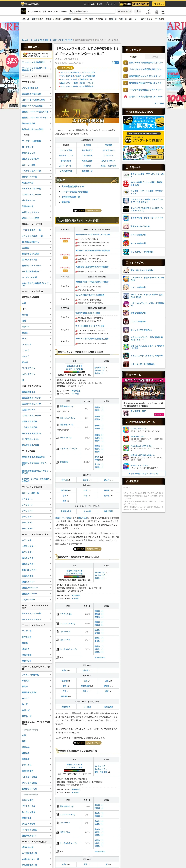This screenshot has width=186, height=868.
Task: Open the お気に入り bookmark icon
Action: click(149, 11)
